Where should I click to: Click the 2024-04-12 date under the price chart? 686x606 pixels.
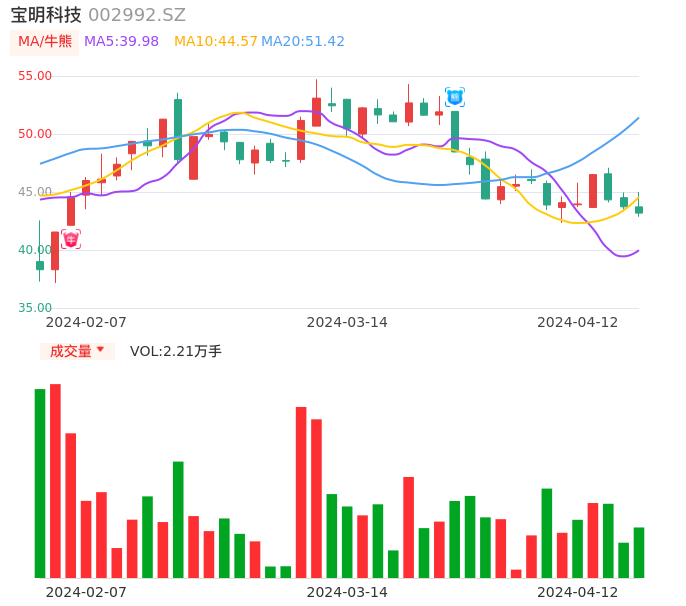tap(578, 322)
